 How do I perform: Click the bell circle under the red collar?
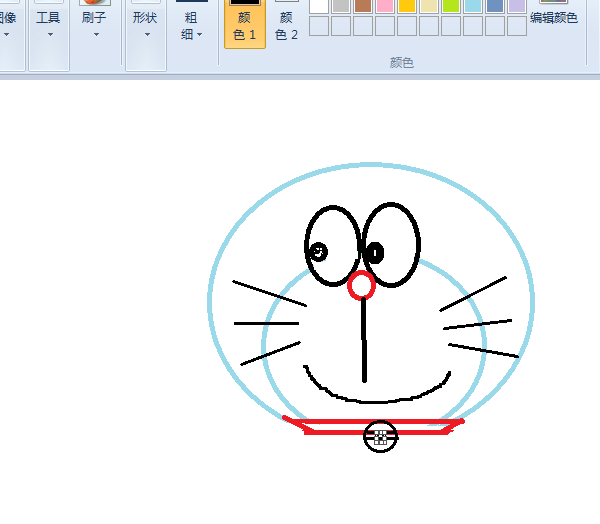[380, 436]
